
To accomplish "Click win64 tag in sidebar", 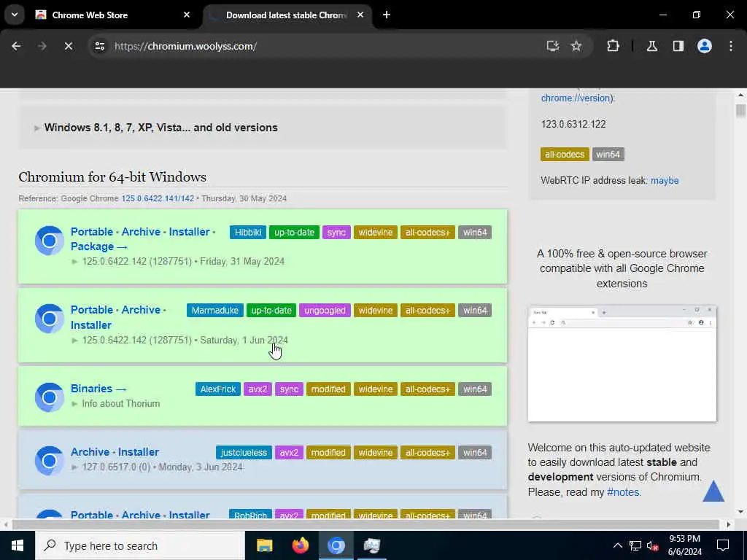I will [608, 155].
